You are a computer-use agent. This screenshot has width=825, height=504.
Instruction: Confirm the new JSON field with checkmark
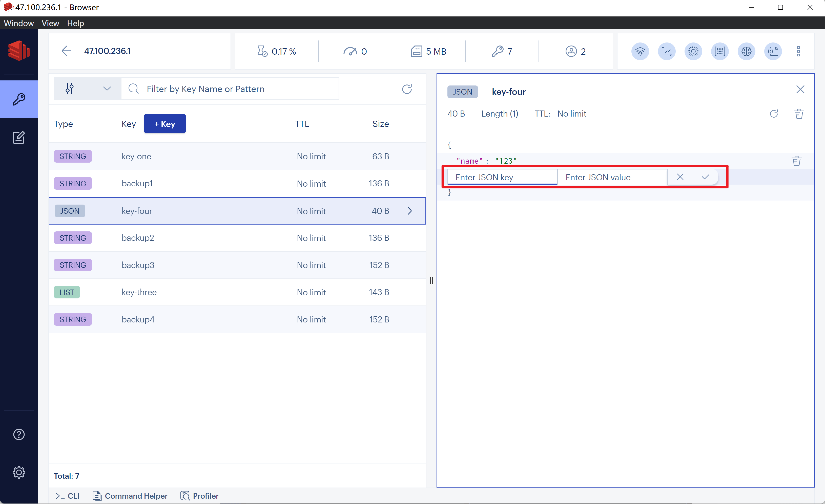tap(706, 177)
